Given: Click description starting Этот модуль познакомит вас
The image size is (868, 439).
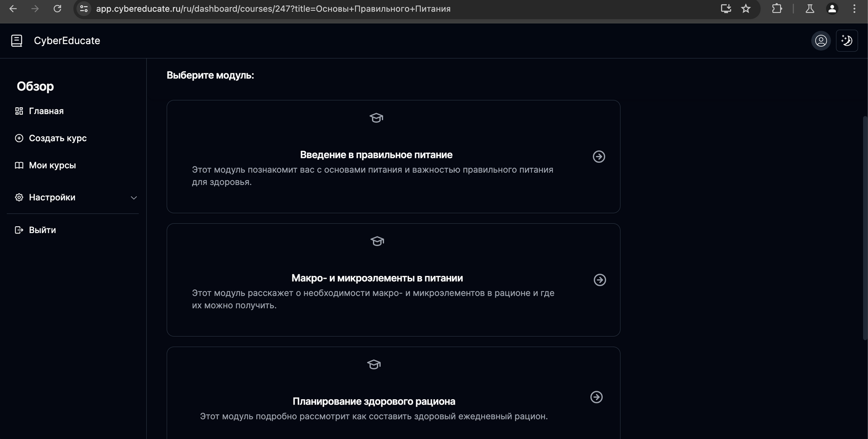Looking at the screenshot, I should click(373, 176).
